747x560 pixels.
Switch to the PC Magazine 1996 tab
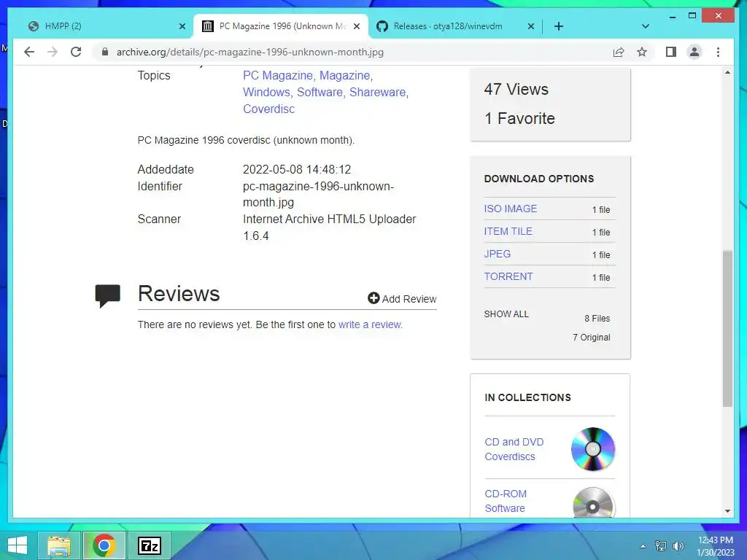(281, 26)
